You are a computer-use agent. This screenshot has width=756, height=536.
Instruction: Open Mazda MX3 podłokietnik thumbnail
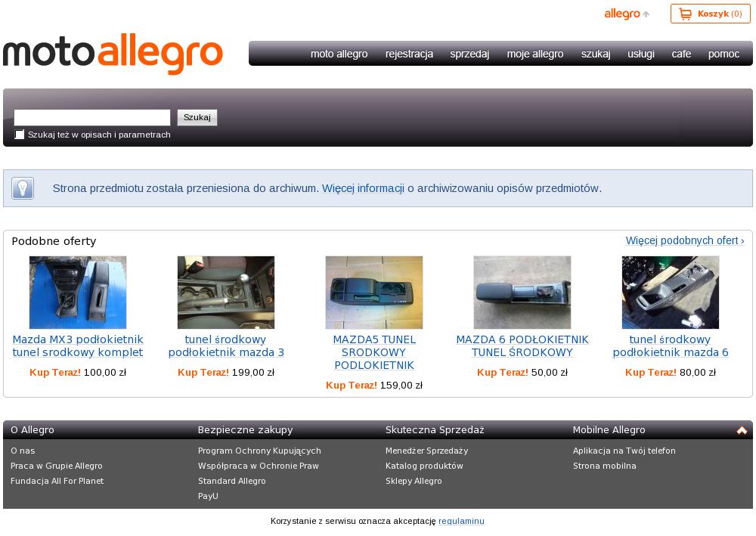pyautogui.click(x=78, y=292)
